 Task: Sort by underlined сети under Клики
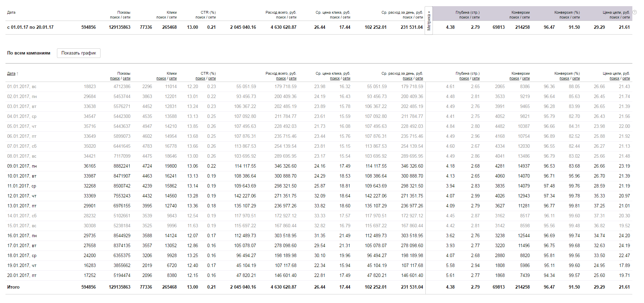[173, 78]
